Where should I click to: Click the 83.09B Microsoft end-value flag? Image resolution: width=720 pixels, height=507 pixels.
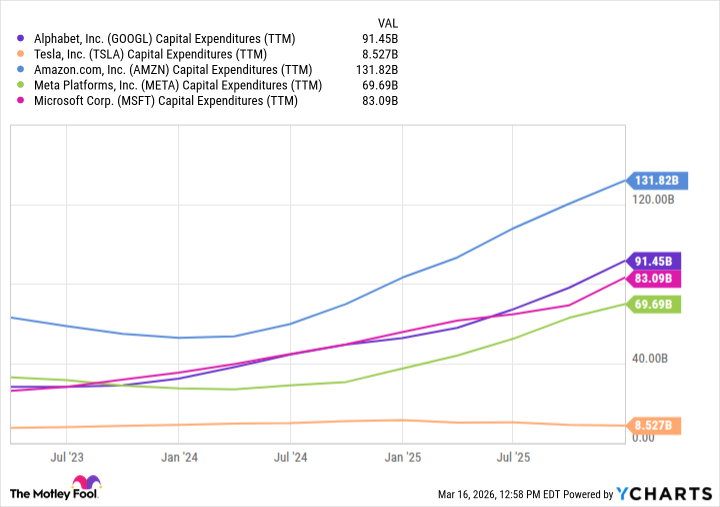(x=656, y=278)
